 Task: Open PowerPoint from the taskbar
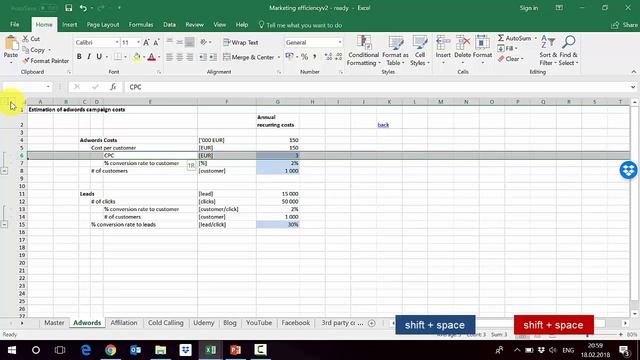click(x=236, y=350)
